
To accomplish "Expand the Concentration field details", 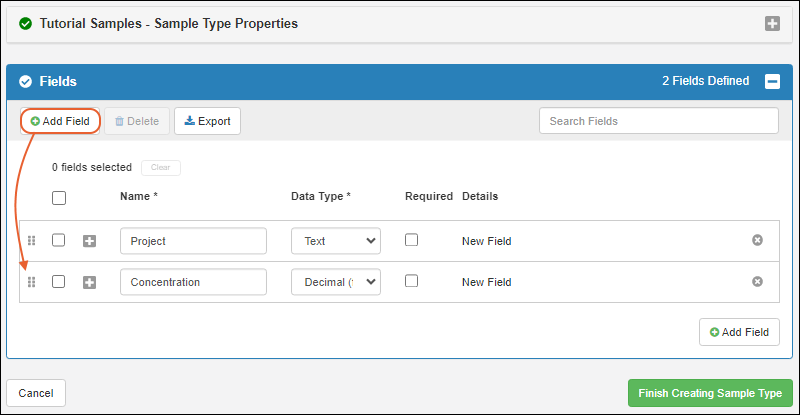I will coord(89,282).
